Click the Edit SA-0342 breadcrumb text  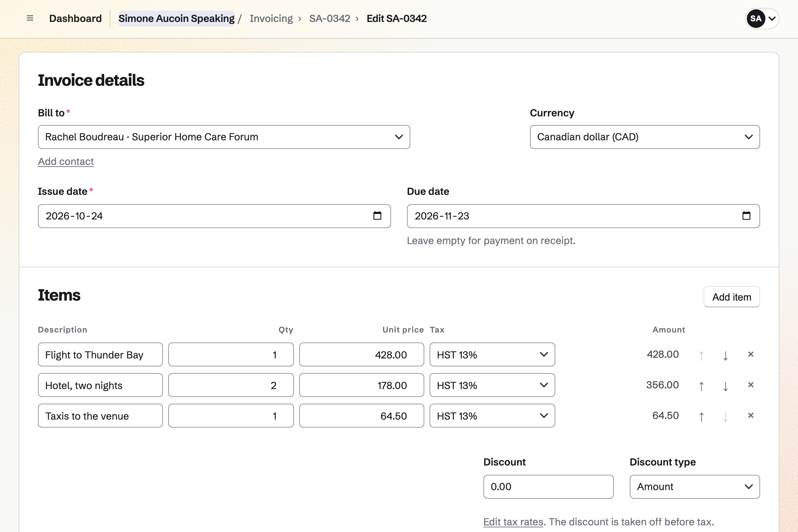397,18
